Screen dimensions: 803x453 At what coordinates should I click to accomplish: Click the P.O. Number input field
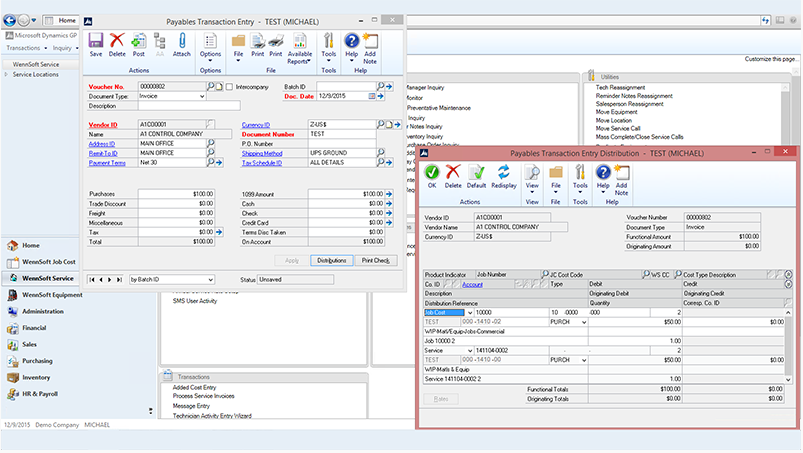(x=342, y=144)
